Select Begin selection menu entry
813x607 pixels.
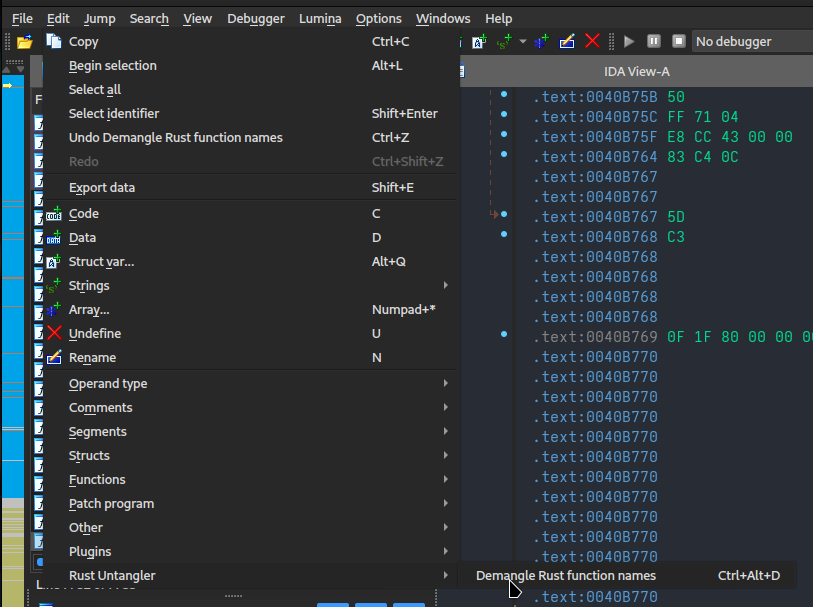pos(250,65)
